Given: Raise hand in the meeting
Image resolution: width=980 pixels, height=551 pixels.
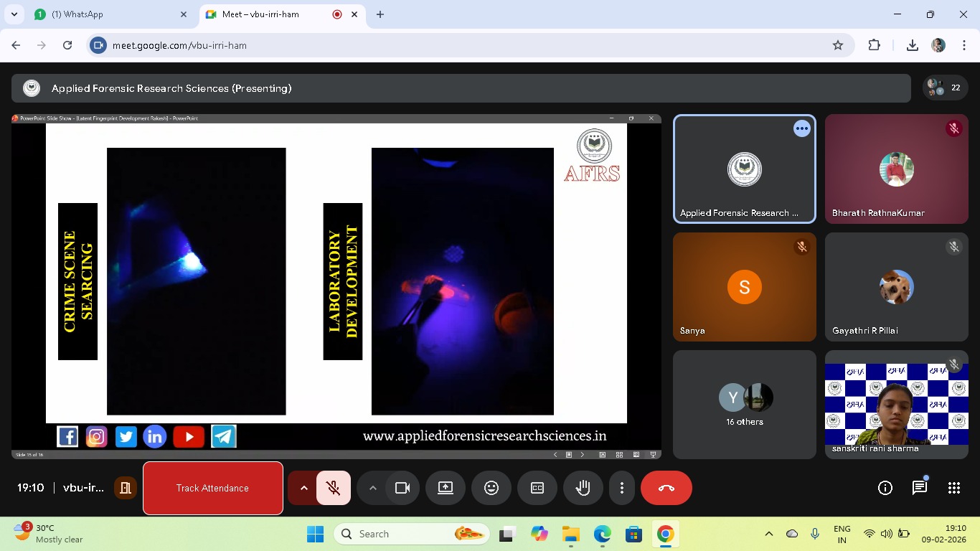Looking at the screenshot, I should click(583, 488).
